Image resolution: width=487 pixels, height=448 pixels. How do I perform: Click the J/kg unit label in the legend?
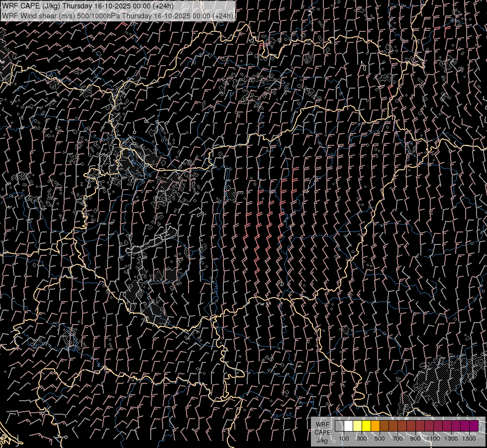322,440
